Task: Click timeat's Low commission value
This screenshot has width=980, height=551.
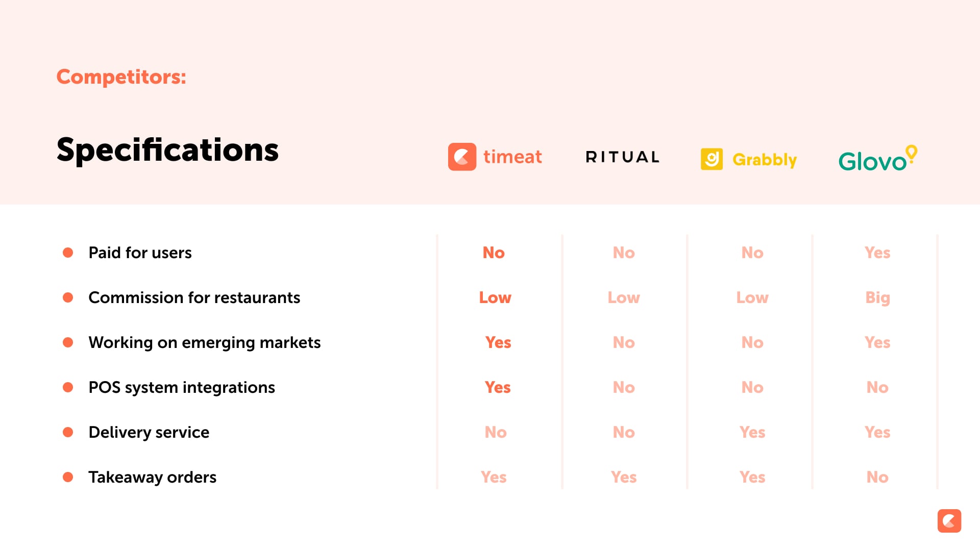Action: pyautogui.click(x=495, y=297)
